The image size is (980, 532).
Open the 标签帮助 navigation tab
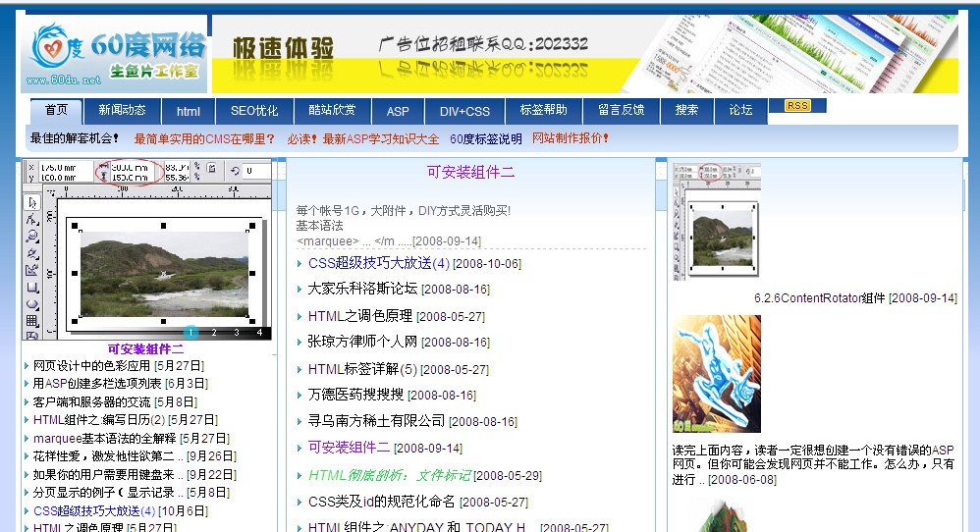(544, 111)
